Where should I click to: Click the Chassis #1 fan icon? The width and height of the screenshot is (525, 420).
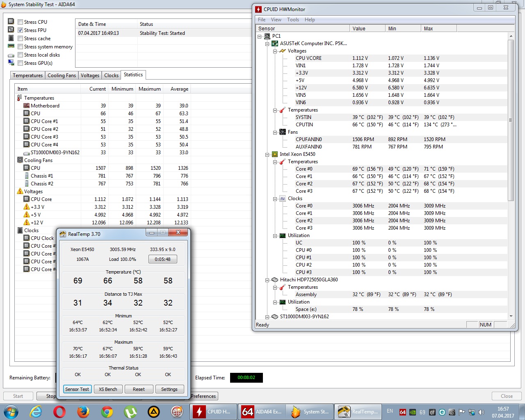coord(27,176)
